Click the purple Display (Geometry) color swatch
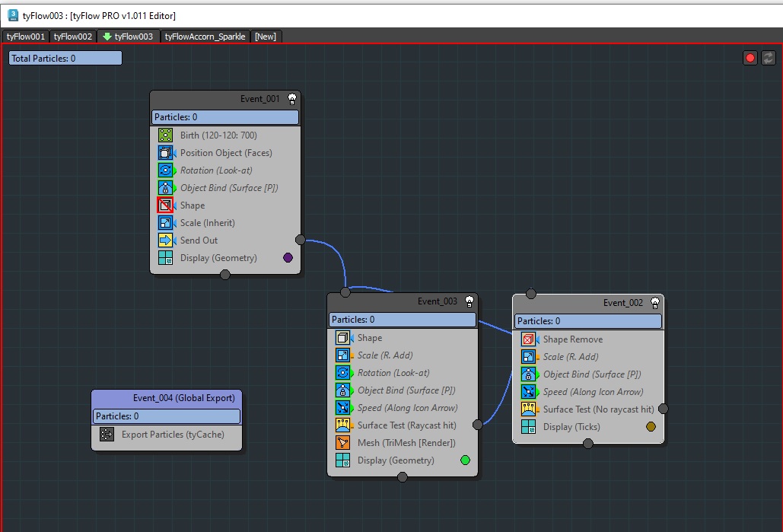This screenshot has height=532, width=783. click(x=288, y=258)
